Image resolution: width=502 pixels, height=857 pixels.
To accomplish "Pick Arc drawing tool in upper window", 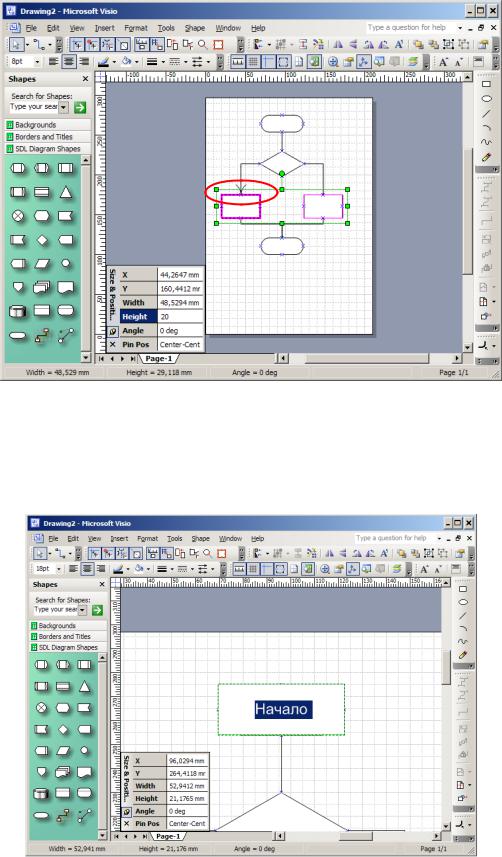I will [486, 128].
